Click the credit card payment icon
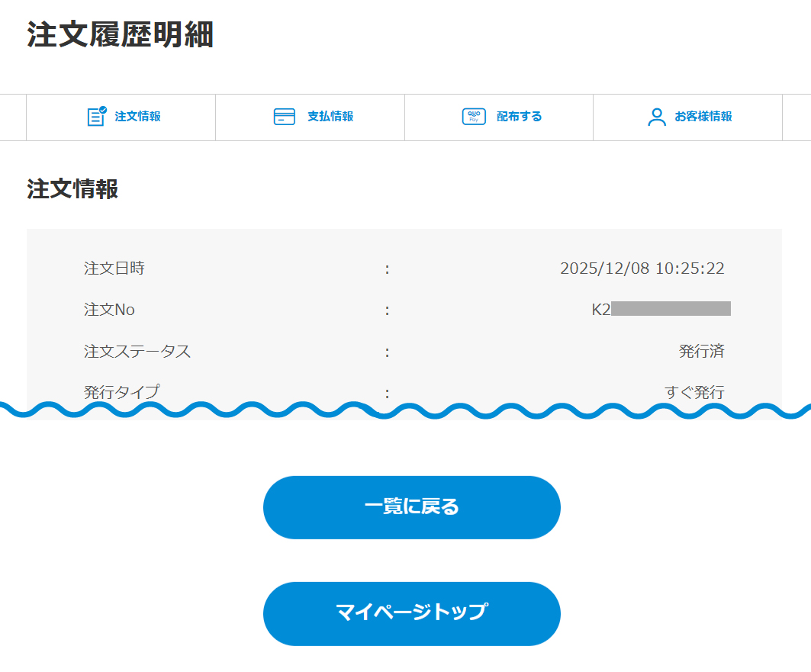This screenshot has width=811, height=672. pos(284,117)
